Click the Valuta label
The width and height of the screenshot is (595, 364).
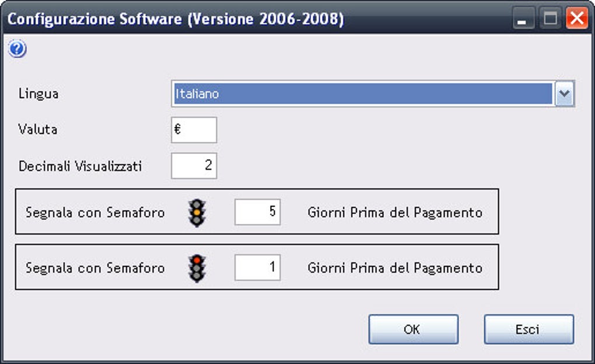38,129
